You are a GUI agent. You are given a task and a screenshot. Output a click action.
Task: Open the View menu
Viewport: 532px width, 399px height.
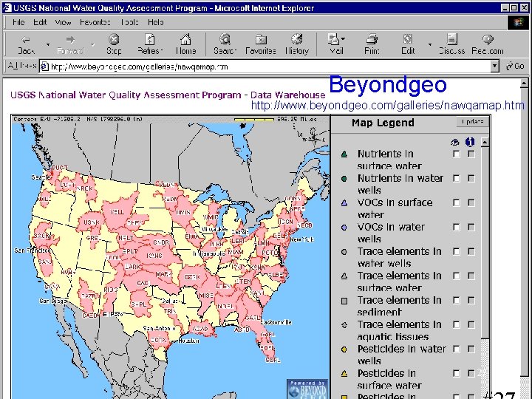(63, 22)
